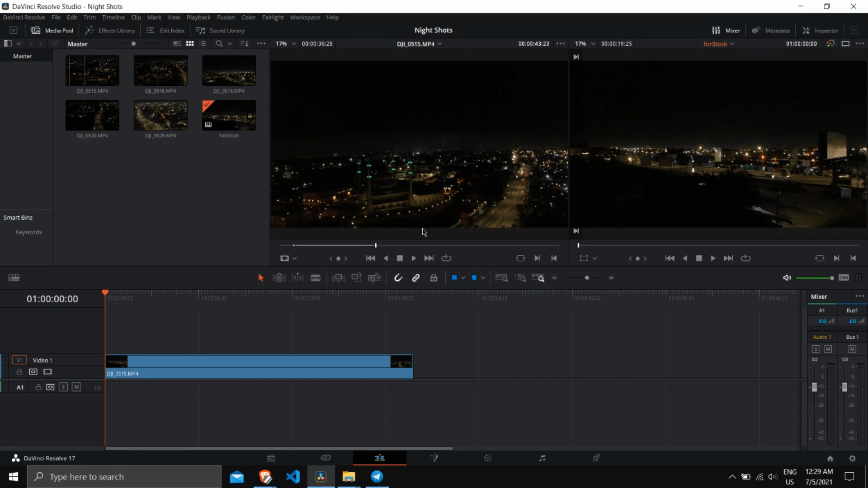Image resolution: width=868 pixels, height=488 pixels.
Task: Open the flag color dropdown arrow
Action: [463, 278]
